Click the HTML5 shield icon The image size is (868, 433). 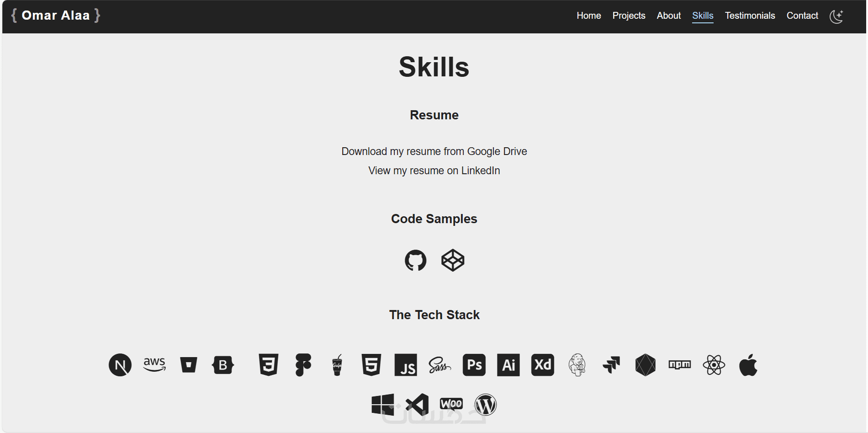pyautogui.click(x=371, y=365)
